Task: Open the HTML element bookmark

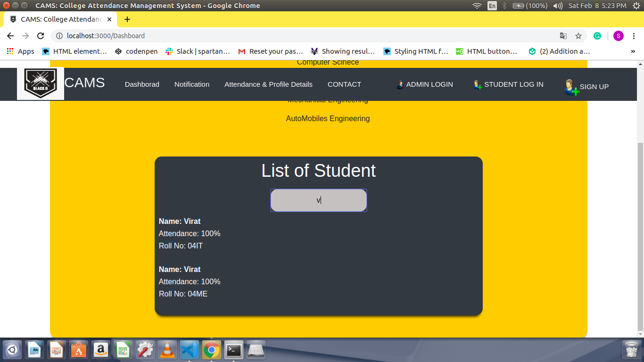Action: (x=74, y=51)
